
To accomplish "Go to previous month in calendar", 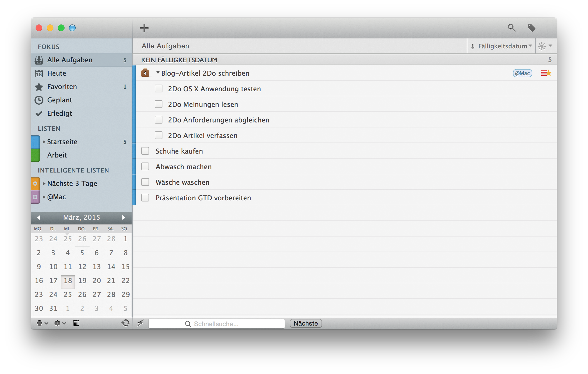I will [39, 217].
